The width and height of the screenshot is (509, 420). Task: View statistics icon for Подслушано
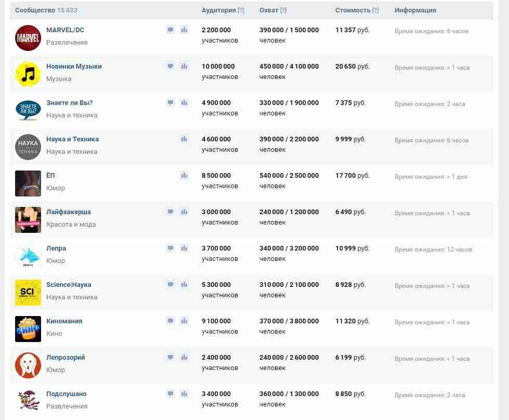(184, 393)
